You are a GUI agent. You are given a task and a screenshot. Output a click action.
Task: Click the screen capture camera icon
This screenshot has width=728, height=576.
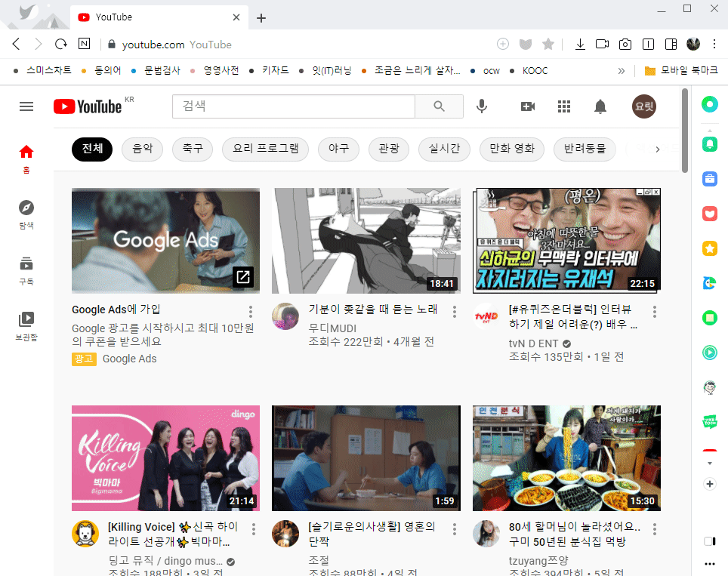click(625, 44)
